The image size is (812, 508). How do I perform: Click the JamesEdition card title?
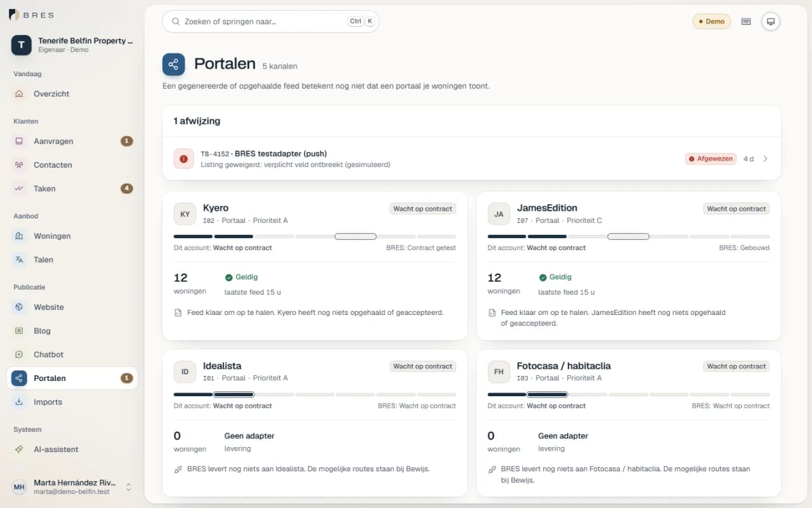tap(547, 208)
